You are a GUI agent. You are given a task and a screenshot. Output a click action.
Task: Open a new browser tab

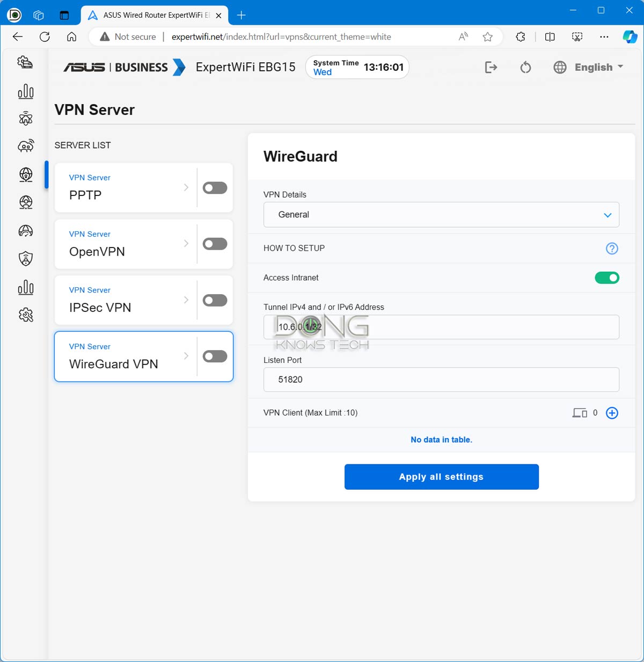pos(241,15)
